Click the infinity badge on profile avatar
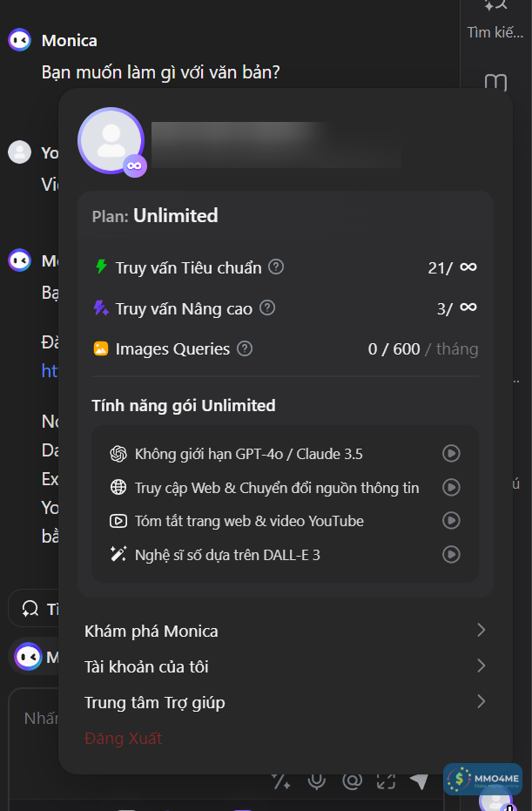 pyautogui.click(x=134, y=166)
